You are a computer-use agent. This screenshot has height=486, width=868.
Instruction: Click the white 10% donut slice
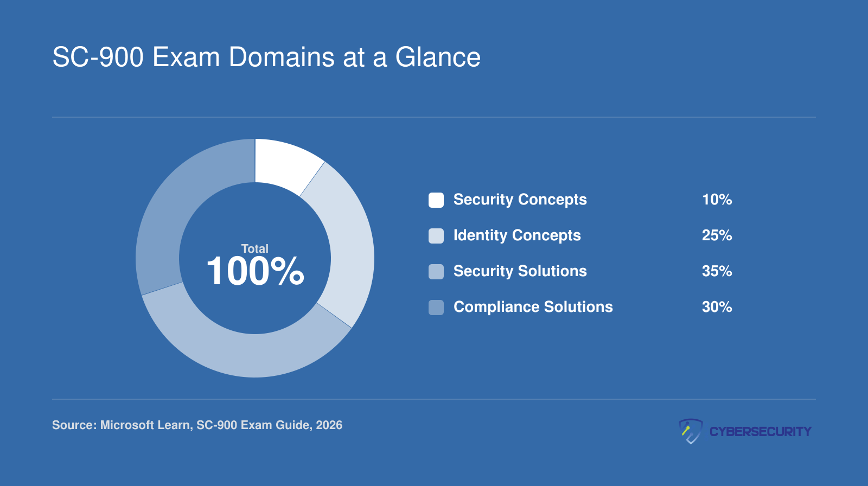coord(284,164)
